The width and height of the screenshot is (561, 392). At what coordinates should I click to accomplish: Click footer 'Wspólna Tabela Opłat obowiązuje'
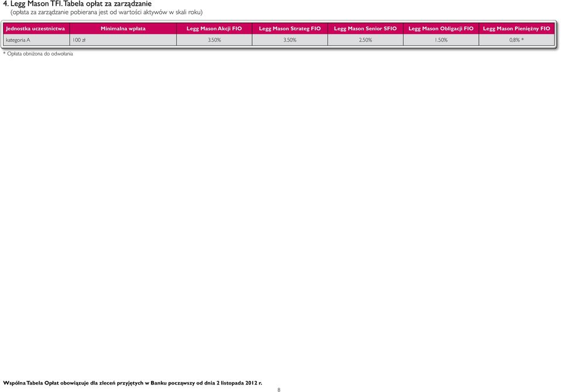click(46, 383)
